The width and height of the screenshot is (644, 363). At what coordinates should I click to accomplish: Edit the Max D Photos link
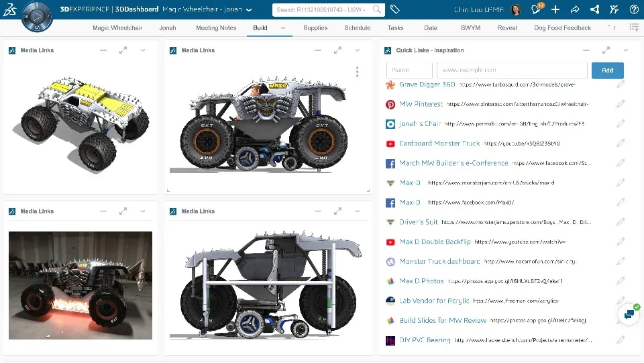point(621,281)
